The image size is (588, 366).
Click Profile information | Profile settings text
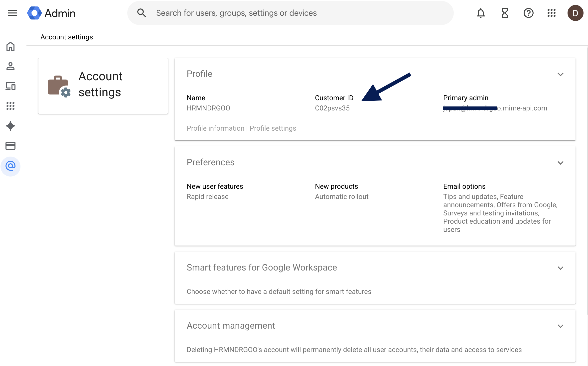click(241, 128)
